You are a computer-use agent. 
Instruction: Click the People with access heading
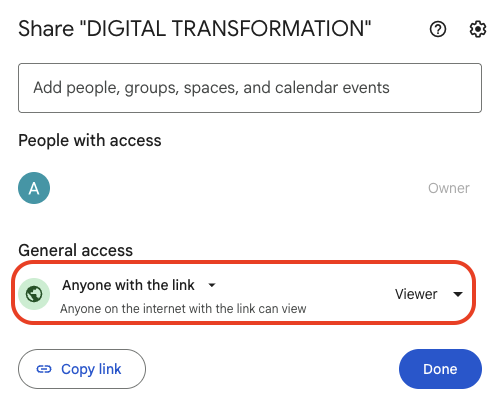(x=90, y=140)
